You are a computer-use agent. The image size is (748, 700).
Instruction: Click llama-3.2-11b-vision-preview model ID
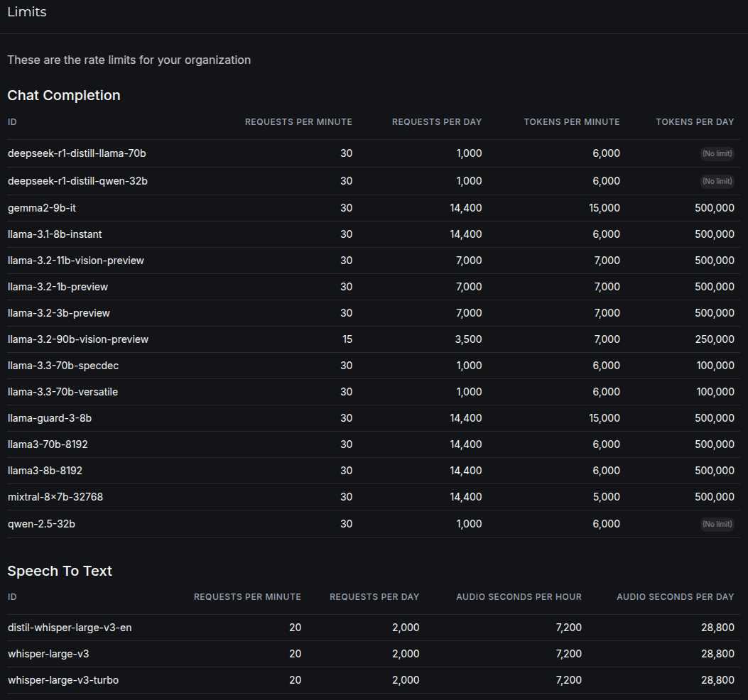[x=76, y=261]
